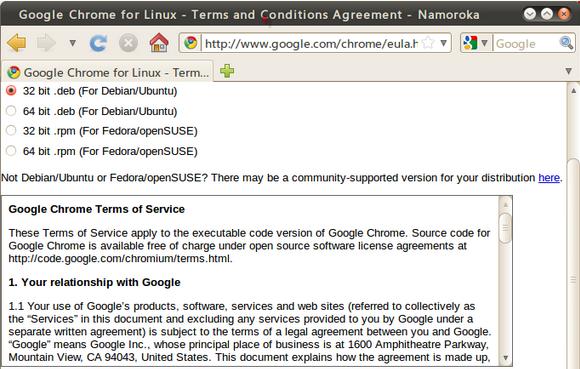
Task: Select 64 bit .rpm radio option
Action: coord(11,150)
